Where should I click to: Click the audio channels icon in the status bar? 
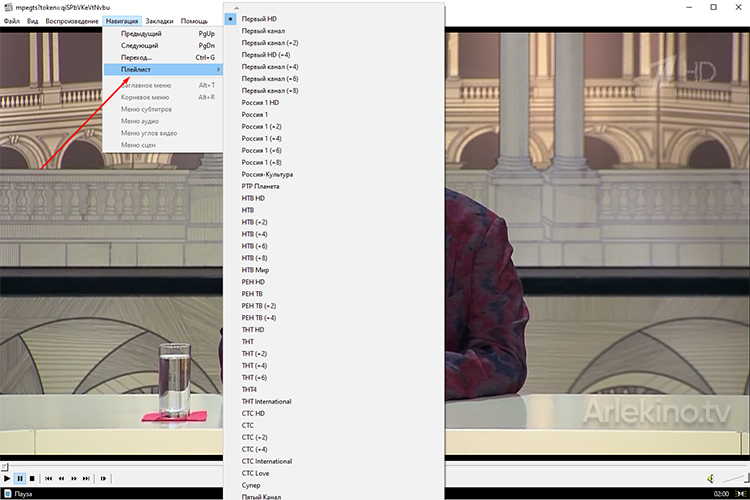[741, 493]
